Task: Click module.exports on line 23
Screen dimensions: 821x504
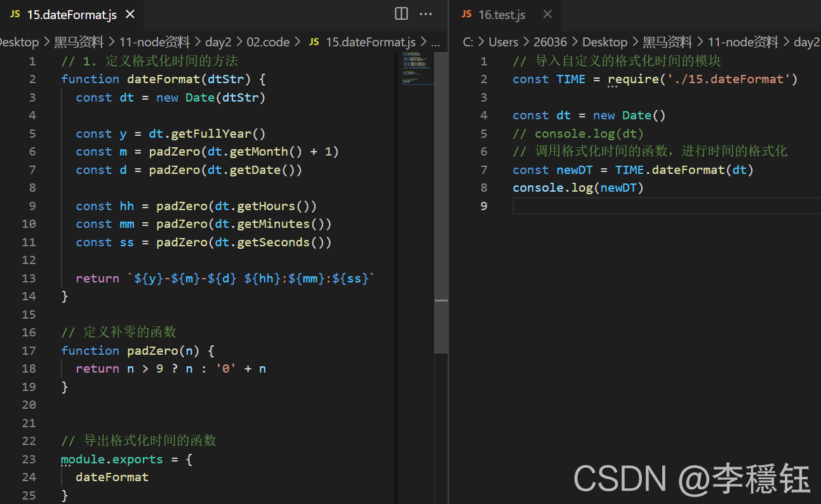Action: tap(112, 459)
